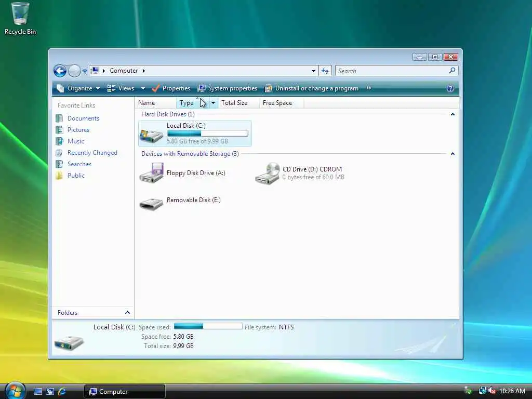Click the Documents icon in Favorite Links
The image size is (532, 399).
click(x=59, y=118)
